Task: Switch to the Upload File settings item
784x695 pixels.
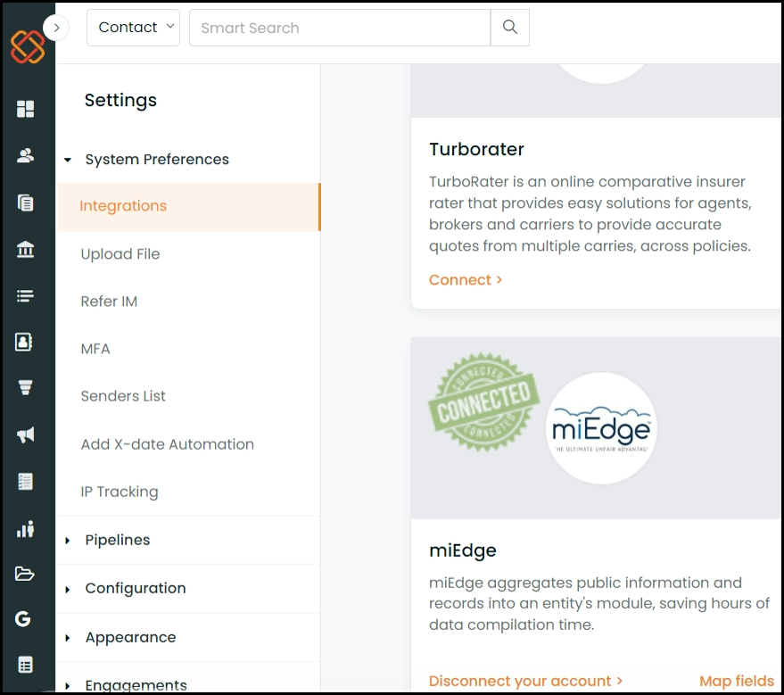Action: pyautogui.click(x=120, y=253)
